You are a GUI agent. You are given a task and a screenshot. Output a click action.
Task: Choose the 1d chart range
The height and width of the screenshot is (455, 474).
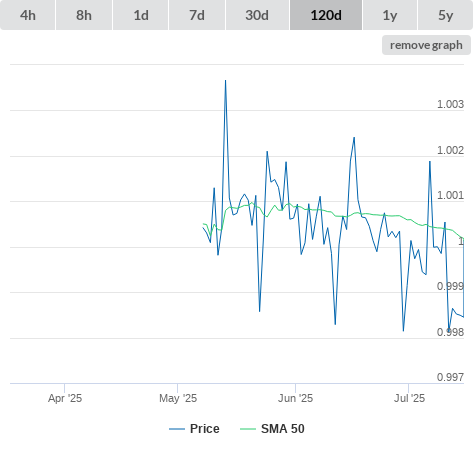tap(141, 15)
